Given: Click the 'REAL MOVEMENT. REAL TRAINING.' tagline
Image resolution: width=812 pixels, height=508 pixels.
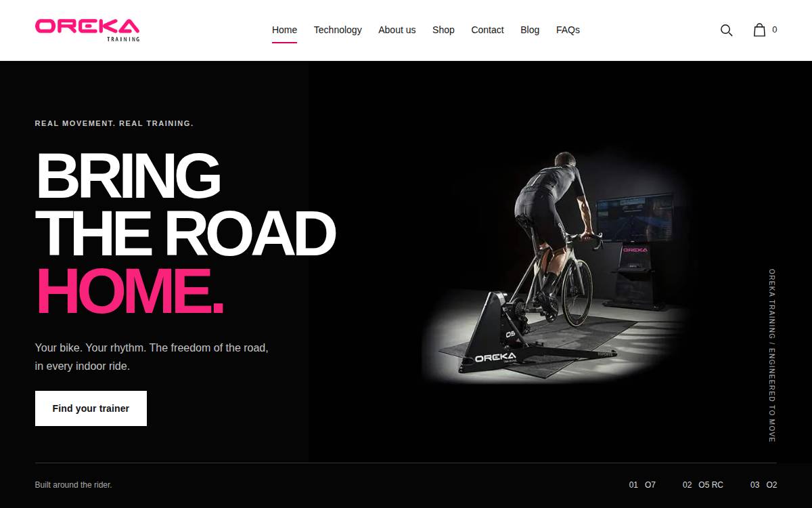Looking at the screenshot, I should click(x=114, y=123).
